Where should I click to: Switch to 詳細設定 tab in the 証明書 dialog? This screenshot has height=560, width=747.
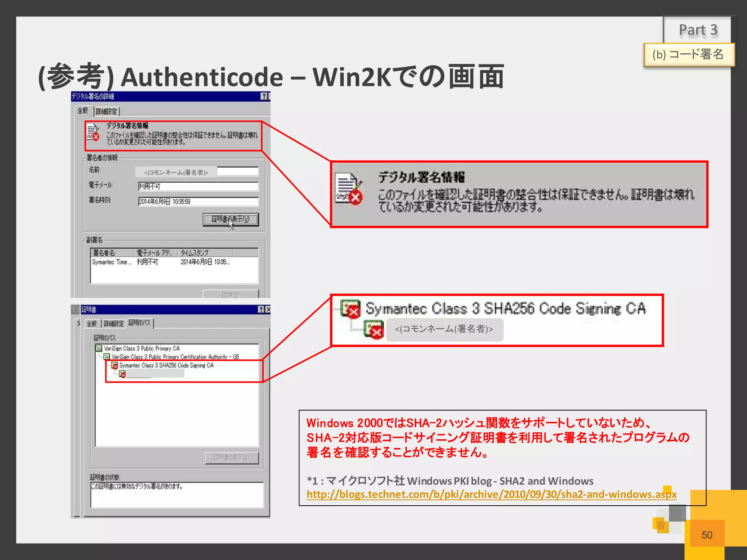coord(113,323)
